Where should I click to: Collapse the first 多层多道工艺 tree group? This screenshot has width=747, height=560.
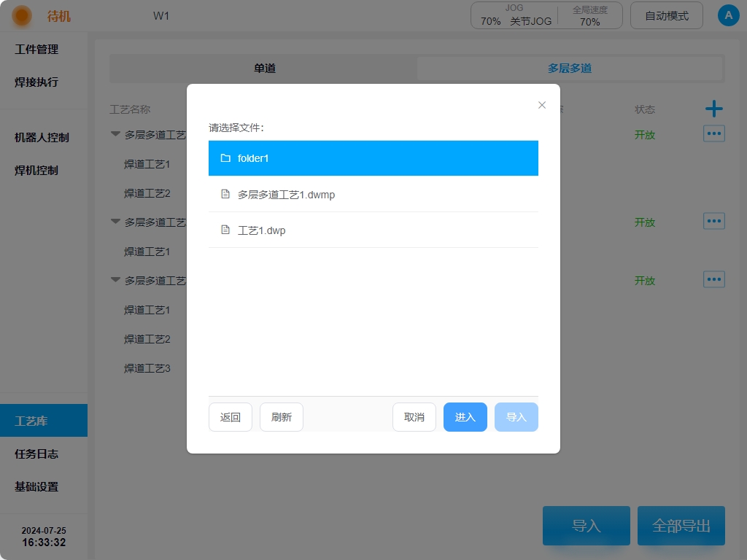click(x=115, y=135)
